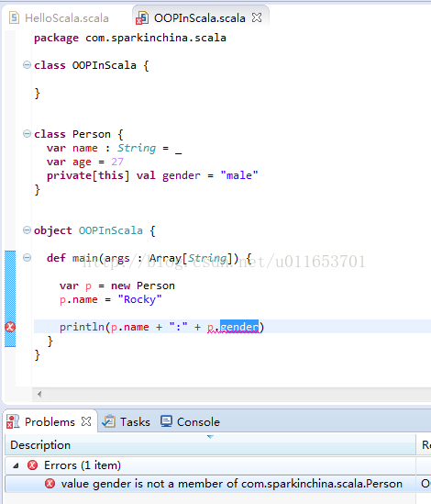Click the "Rocky" string literal

pos(139,299)
